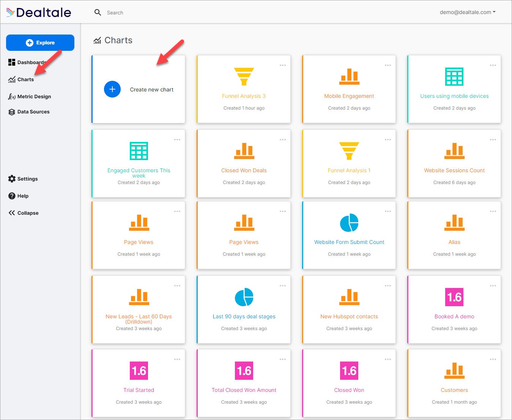Viewport: 512px width, 420px height.
Task: Click the Help question mark icon
Action: (x=12, y=196)
